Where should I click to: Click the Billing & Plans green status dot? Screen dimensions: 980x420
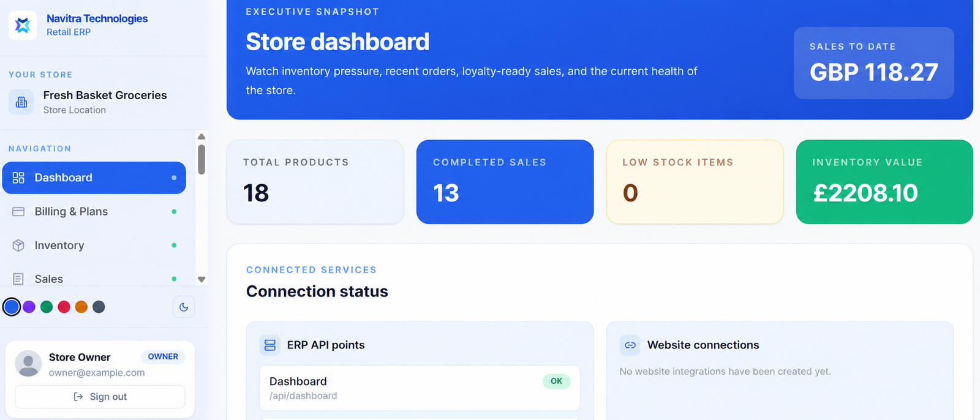tap(174, 212)
